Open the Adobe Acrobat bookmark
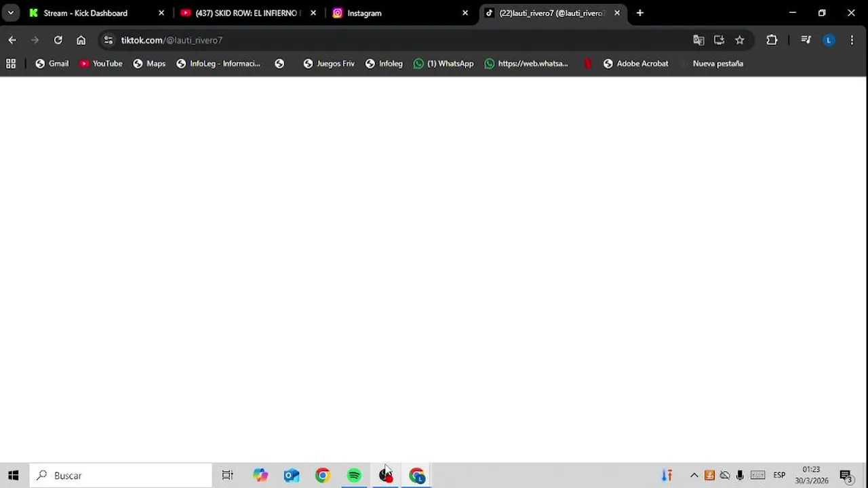The height and width of the screenshot is (488, 868). coord(636,64)
